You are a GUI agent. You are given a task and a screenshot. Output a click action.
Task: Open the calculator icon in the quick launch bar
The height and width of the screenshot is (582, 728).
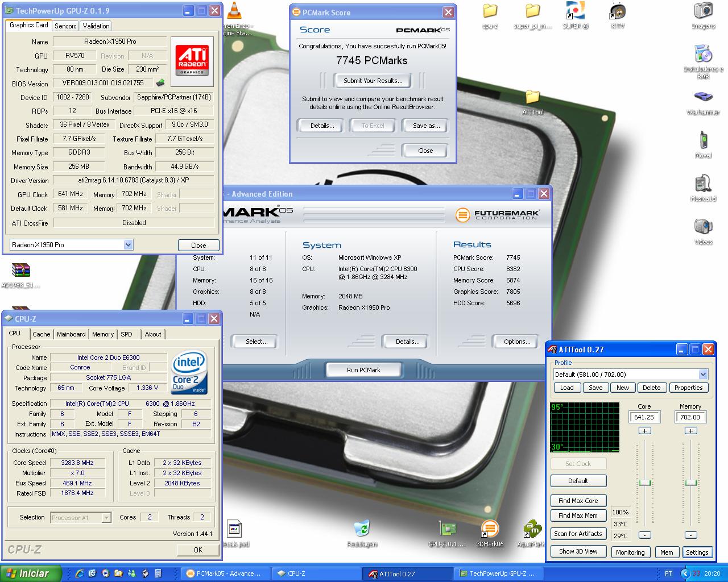[x=158, y=573]
